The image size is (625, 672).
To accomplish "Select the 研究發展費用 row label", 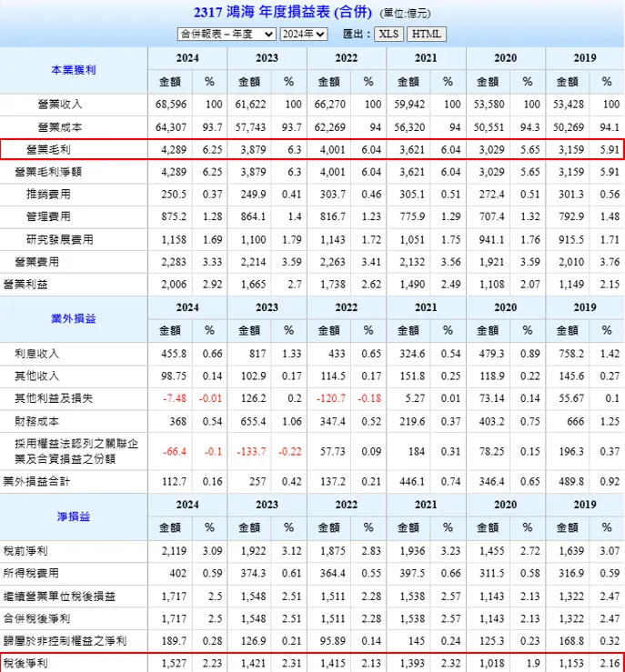I will tap(59, 239).
